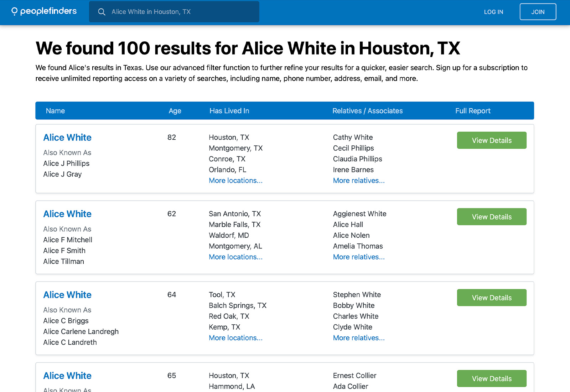This screenshot has width=570, height=392.
Task: Click the Age column header
Action: click(175, 111)
